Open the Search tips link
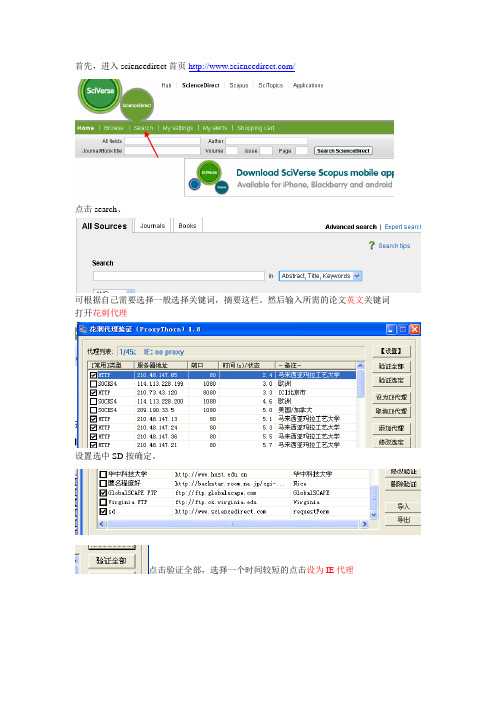496x702 pixels. (394, 246)
